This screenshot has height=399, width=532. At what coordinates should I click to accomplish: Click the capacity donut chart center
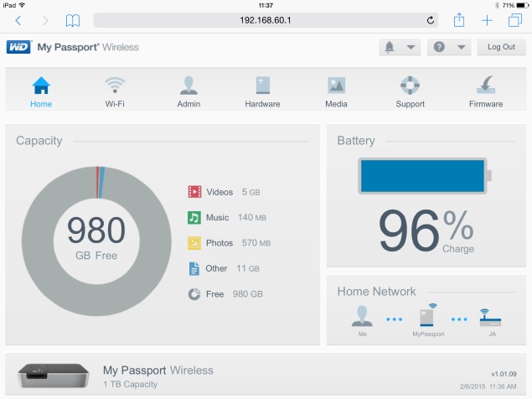(96, 241)
